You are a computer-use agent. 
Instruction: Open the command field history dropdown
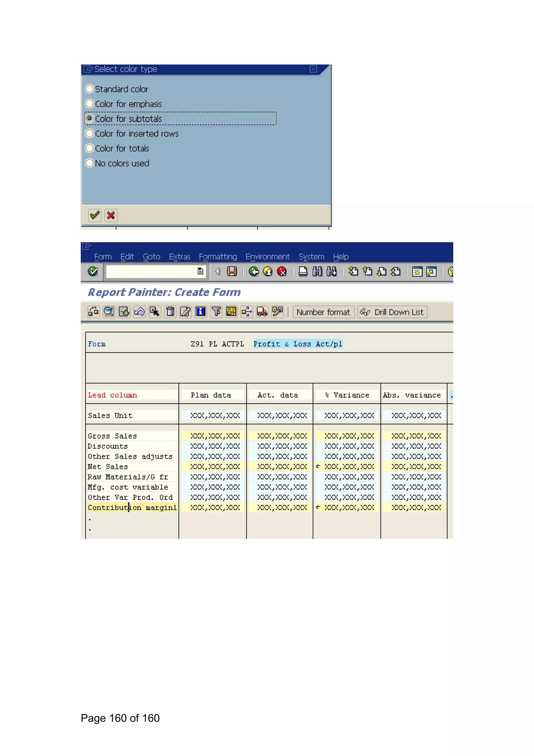(200, 271)
